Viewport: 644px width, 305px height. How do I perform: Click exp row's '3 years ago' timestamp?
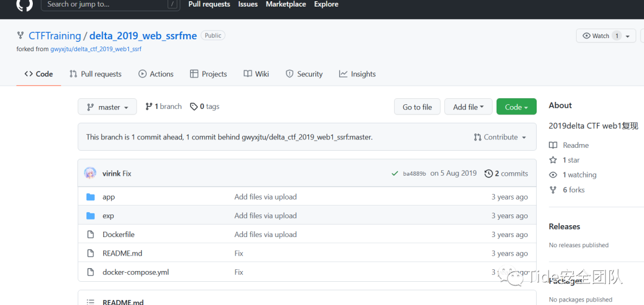pyautogui.click(x=510, y=216)
